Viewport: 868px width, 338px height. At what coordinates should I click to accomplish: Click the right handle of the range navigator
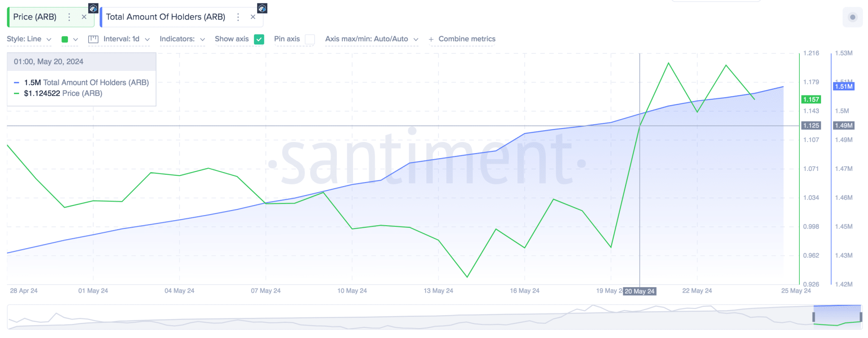pyautogui.click(x=861, y=317)
